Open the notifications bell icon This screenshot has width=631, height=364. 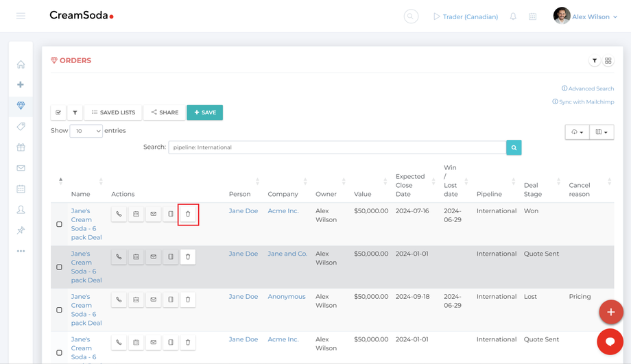point(513,16)
